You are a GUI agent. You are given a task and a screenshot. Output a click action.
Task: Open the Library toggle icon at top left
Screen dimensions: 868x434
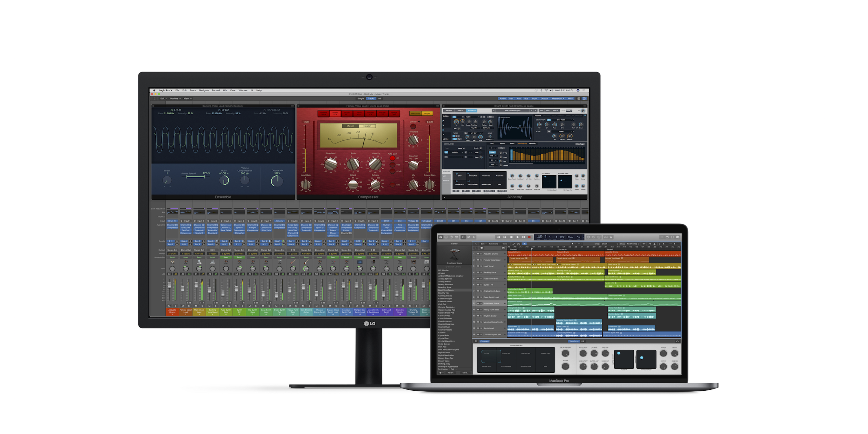[x=441, y=237]
